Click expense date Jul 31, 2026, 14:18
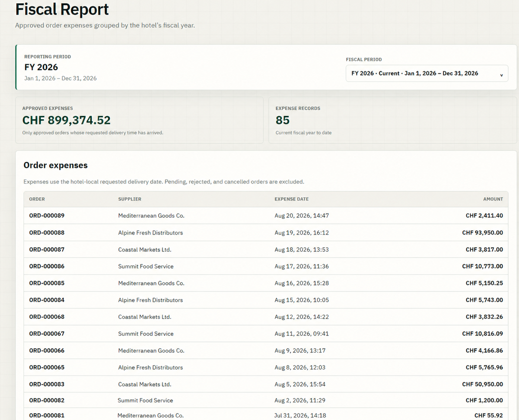The image size is (519, 420). (300, 415)
